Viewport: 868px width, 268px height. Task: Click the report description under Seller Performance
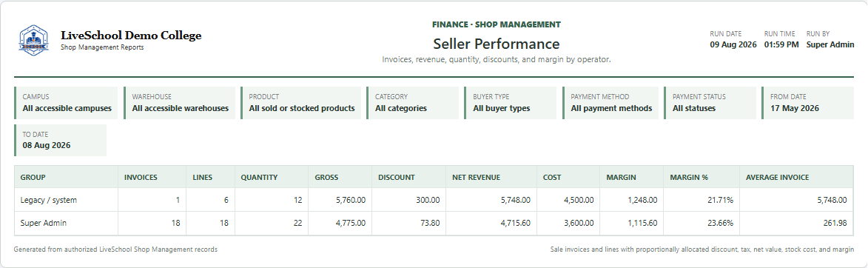497,59
